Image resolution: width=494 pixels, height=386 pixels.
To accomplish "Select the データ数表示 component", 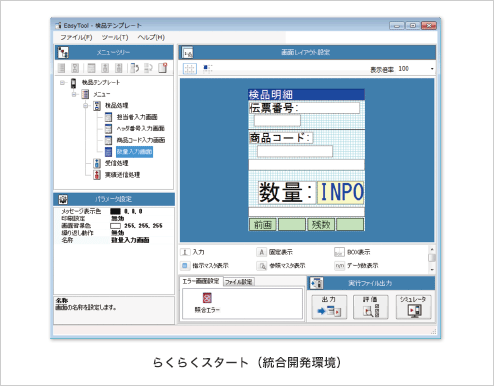I will coord(356,266).
